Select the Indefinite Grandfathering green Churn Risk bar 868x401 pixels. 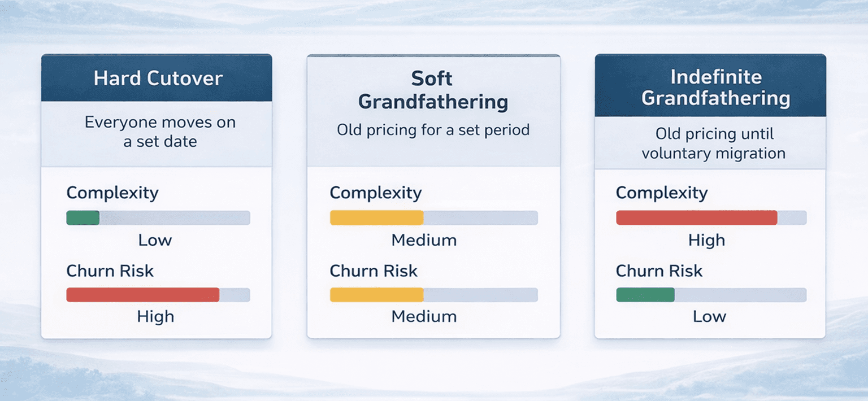[645, 295]
